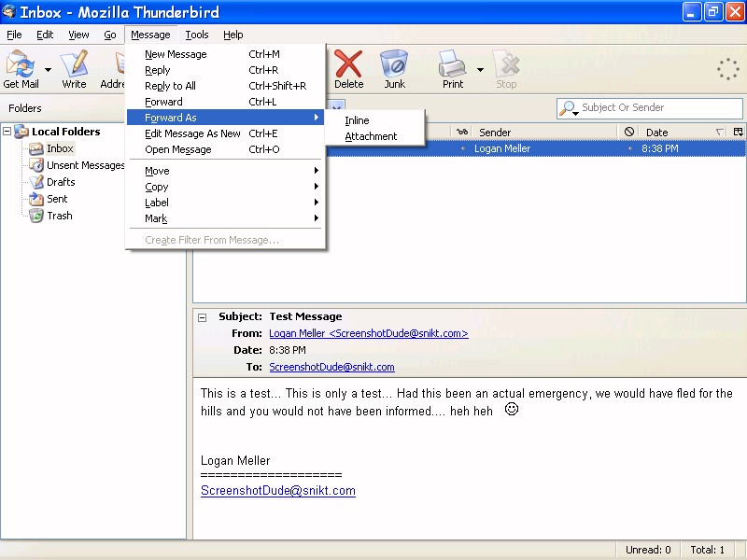
Task: Choose Inline in Forward As submenu
Action: (375, 120)
